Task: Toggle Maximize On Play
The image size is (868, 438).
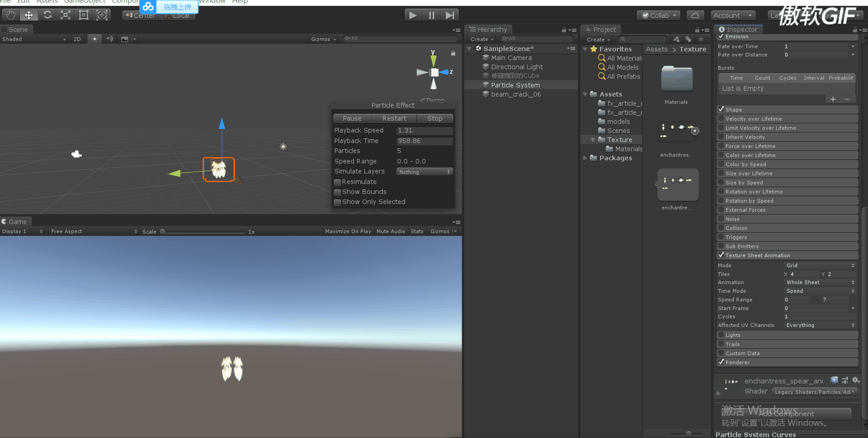Action: click(348, 231)
